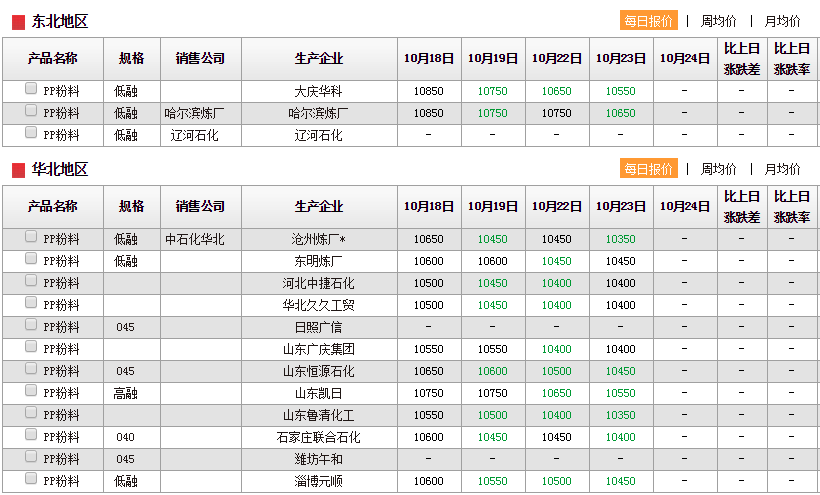Click 生产企业 header in 东北地区 table
Viewport: 820px width, 495px height.
[x=319, y=58]
